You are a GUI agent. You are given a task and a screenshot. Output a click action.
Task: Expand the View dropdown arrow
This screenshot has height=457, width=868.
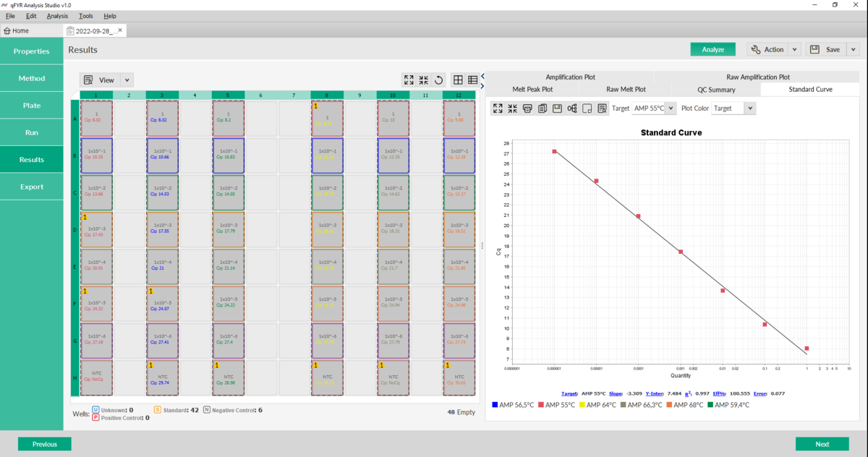click(127, 80)
